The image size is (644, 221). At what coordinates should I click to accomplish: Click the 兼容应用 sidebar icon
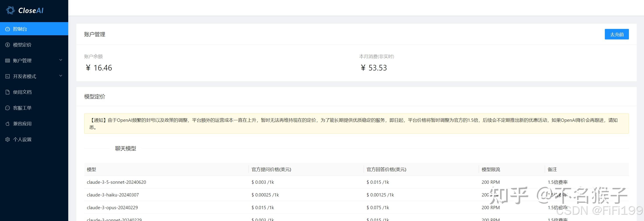(x=7, y=123)
